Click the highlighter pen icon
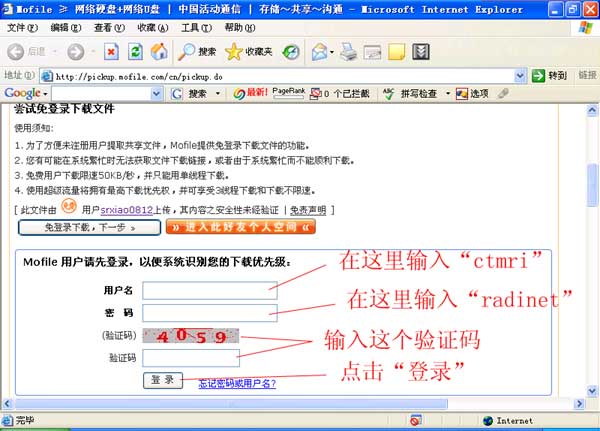The height and width of the screenshot is (431, 600). (503, 93)
